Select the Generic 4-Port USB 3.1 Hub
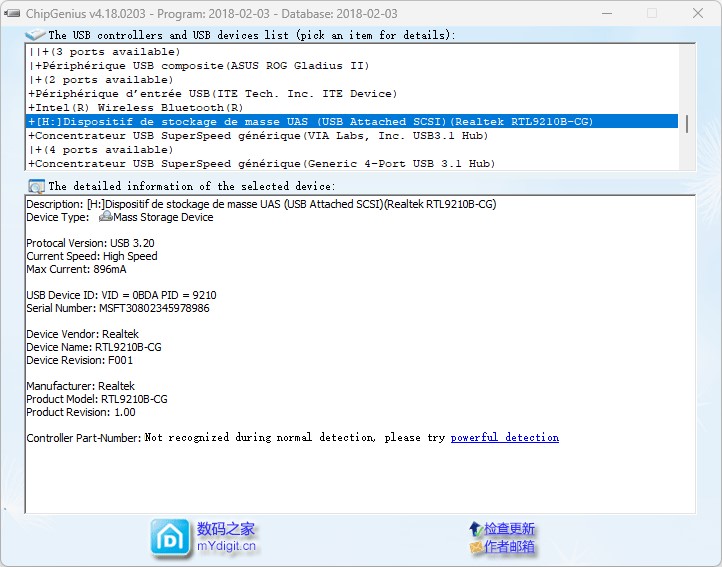This screenshot has height=567, width=722. pos(262,164)
